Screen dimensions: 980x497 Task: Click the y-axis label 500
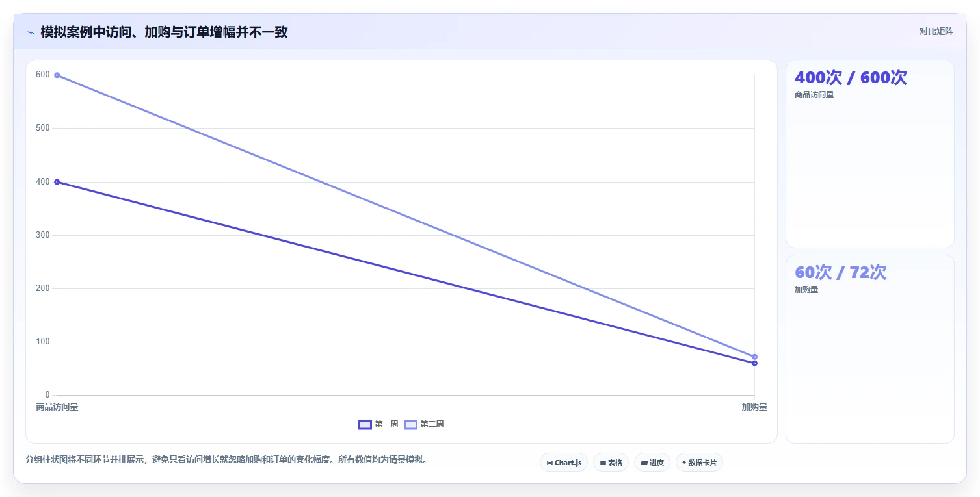click(x=43, y=128)
